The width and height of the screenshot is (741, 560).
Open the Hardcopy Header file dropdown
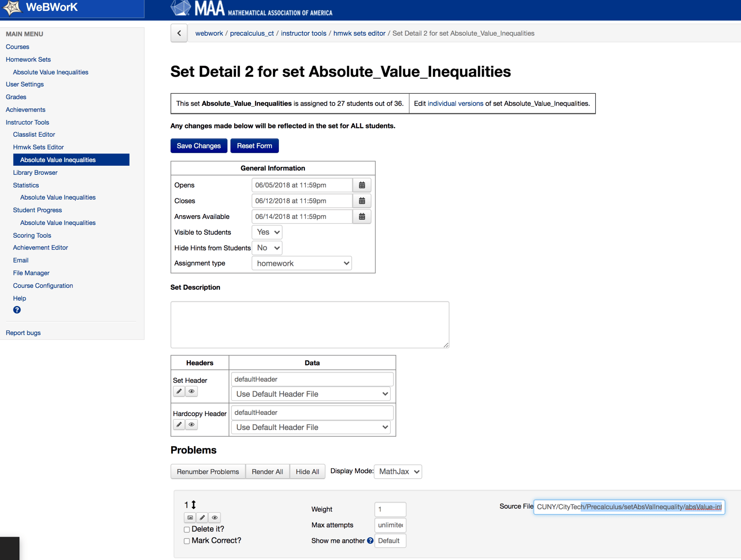point(311,427)
